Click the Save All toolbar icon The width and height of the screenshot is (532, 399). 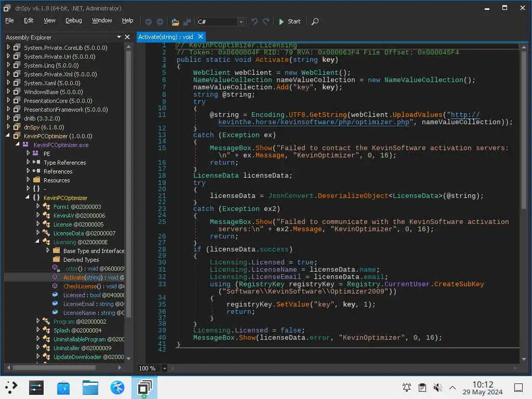tap(187, 22)
